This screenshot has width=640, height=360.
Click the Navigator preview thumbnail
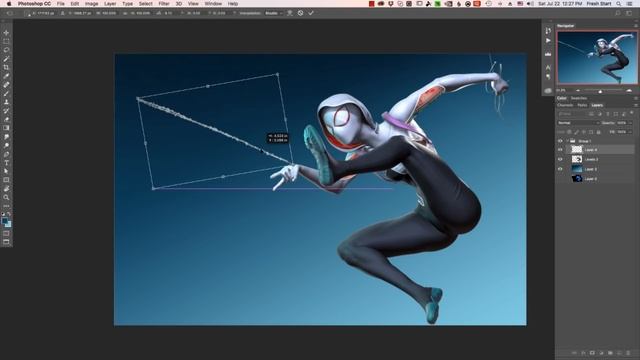597,58
